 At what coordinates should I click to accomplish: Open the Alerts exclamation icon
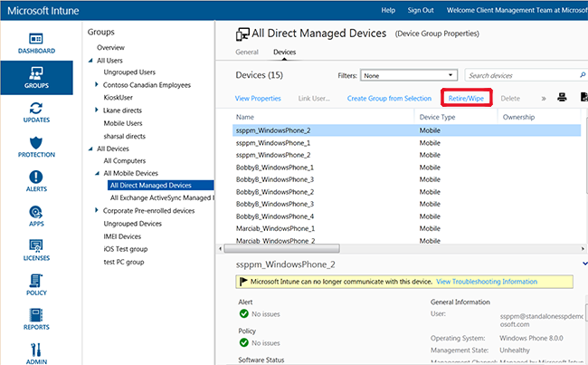[x=36, y=177]
